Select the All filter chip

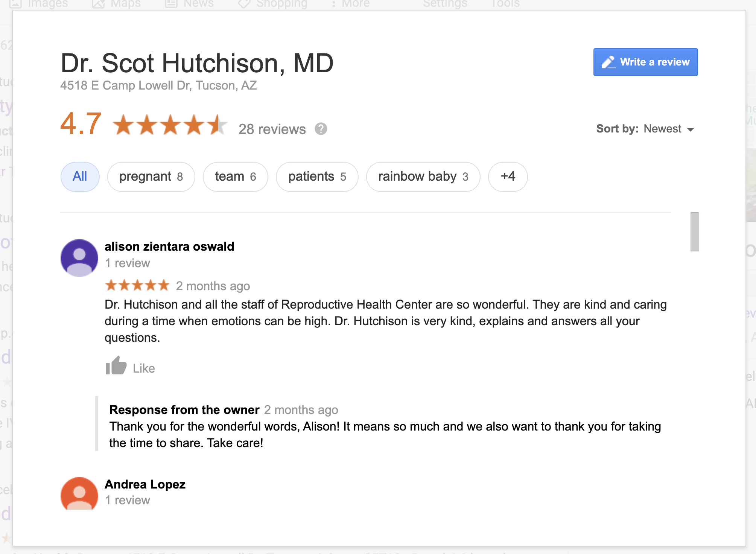click(x=80, y=177)
